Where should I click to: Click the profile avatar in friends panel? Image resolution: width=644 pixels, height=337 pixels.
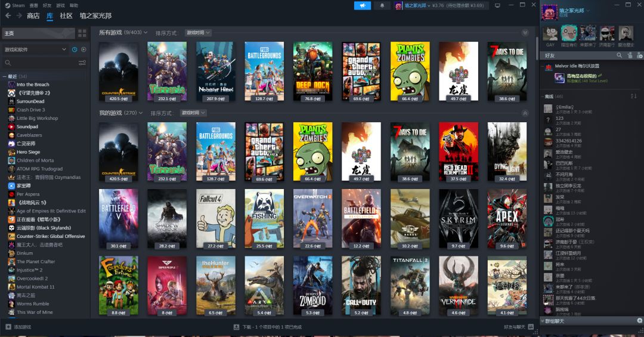coord(550,12)
